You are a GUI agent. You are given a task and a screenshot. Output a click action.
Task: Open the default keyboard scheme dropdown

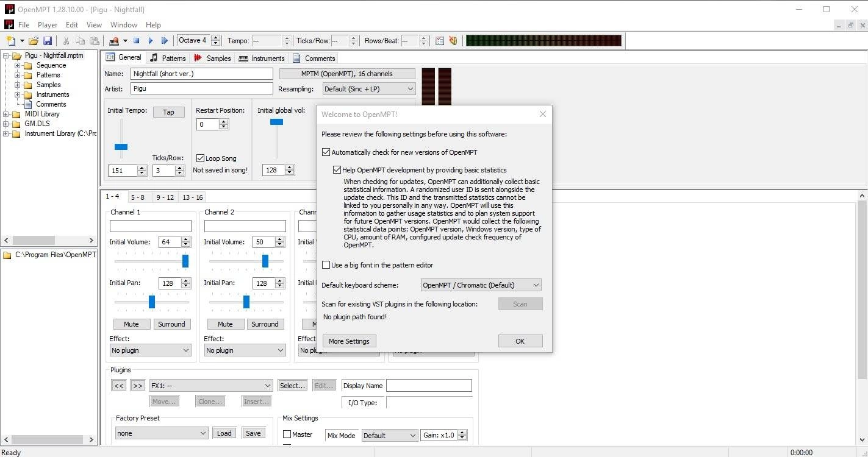pos(481,285)
